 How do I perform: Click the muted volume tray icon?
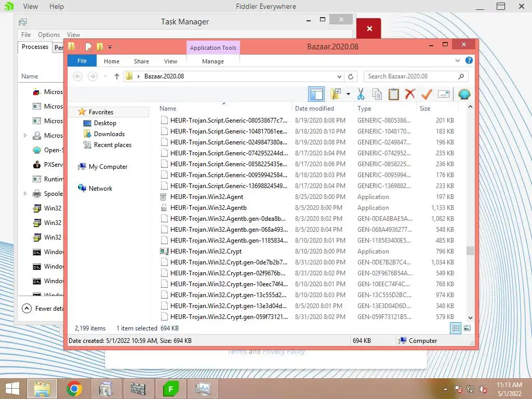coord(483,389)
